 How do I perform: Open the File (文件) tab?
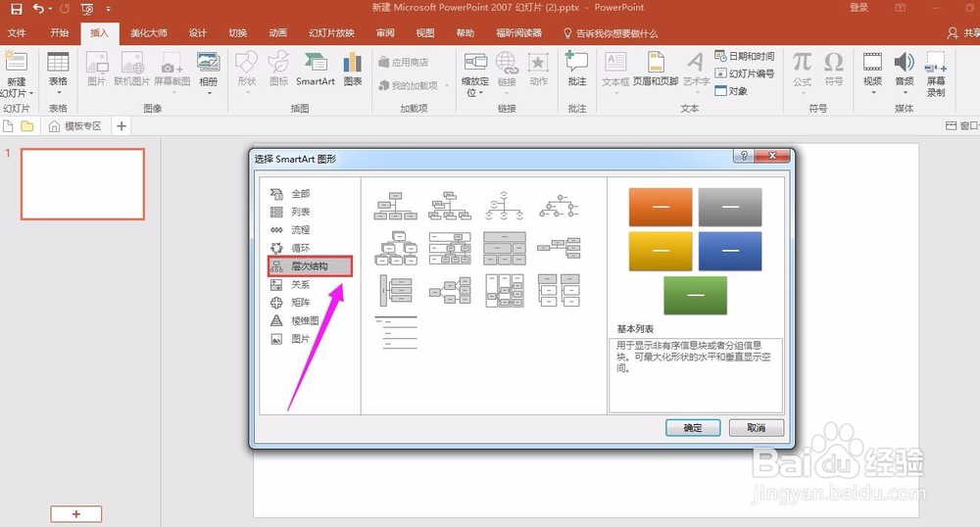tap(17, 33)
